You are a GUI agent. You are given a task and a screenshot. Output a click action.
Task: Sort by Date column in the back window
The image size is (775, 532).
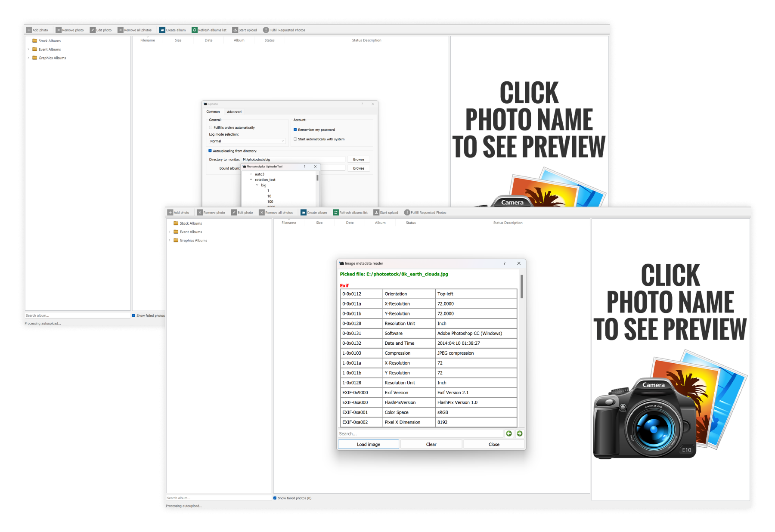[208, 40]
